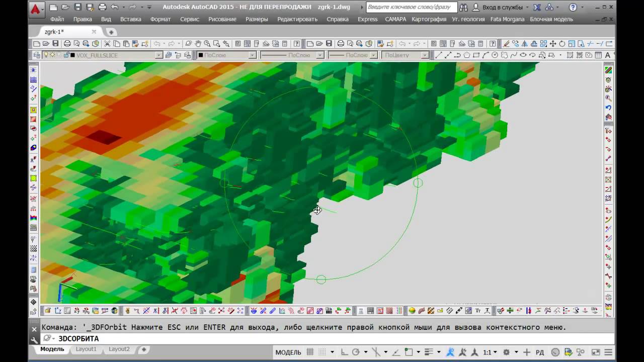The width and height of the screenshot is (644, 362).
Task: Expand Вход в службы sign-in dropdown
Action: pos(527,8)
